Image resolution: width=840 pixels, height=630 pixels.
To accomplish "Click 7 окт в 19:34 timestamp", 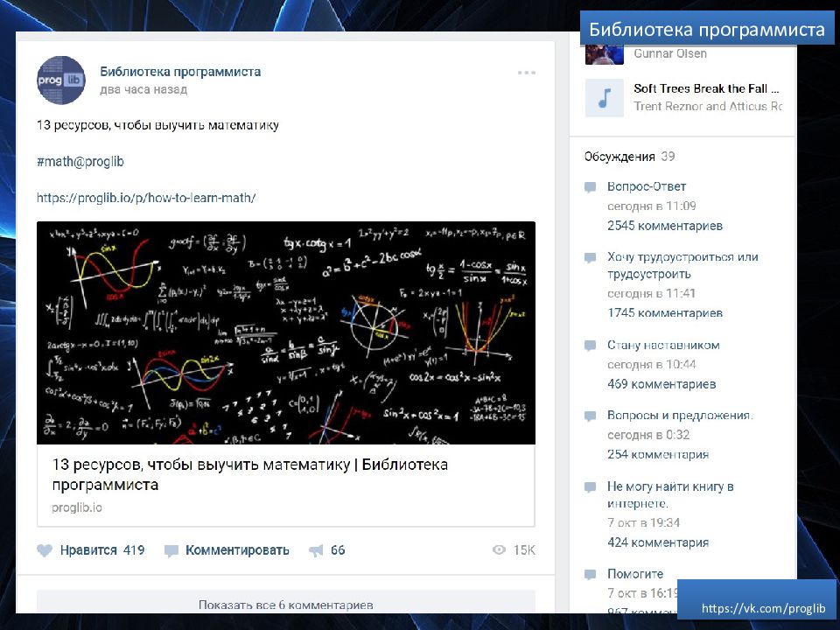I will pos(643,522).
